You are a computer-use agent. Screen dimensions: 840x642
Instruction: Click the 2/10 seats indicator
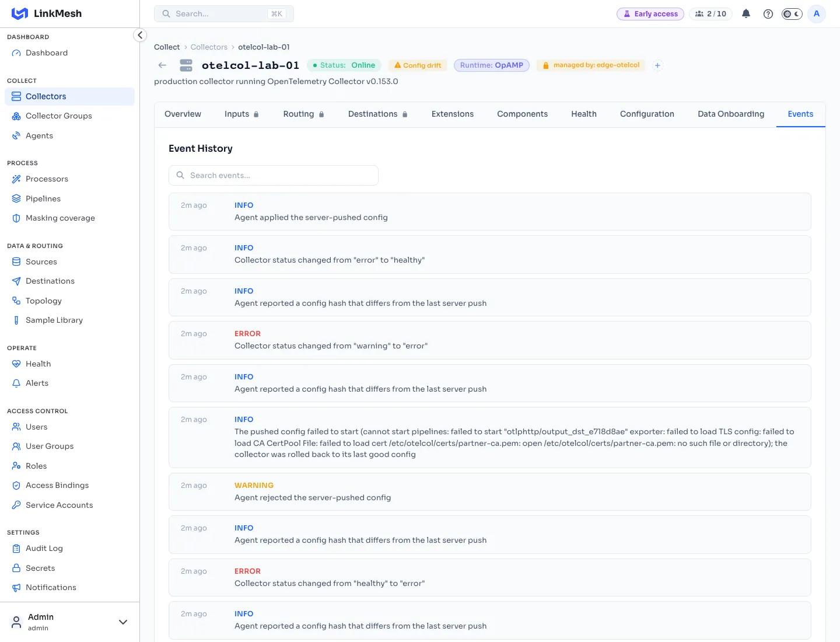(710, 13)
